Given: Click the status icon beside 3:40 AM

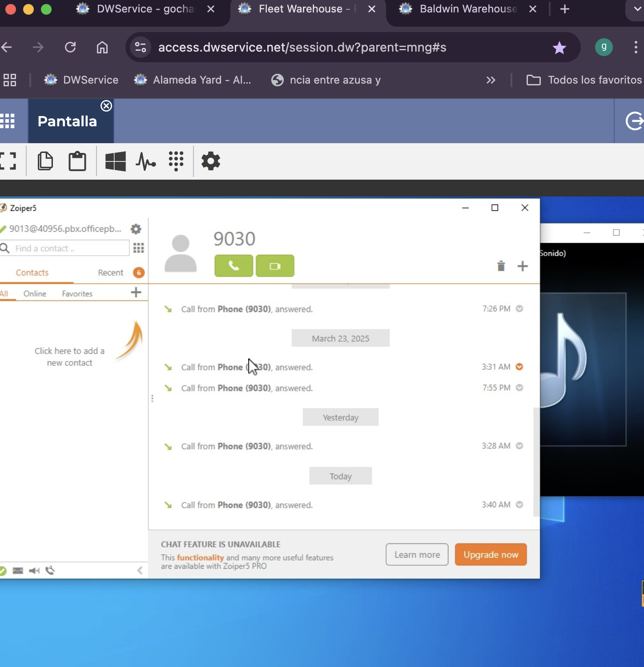Looking at the screenshot, I should click(519, 505).
